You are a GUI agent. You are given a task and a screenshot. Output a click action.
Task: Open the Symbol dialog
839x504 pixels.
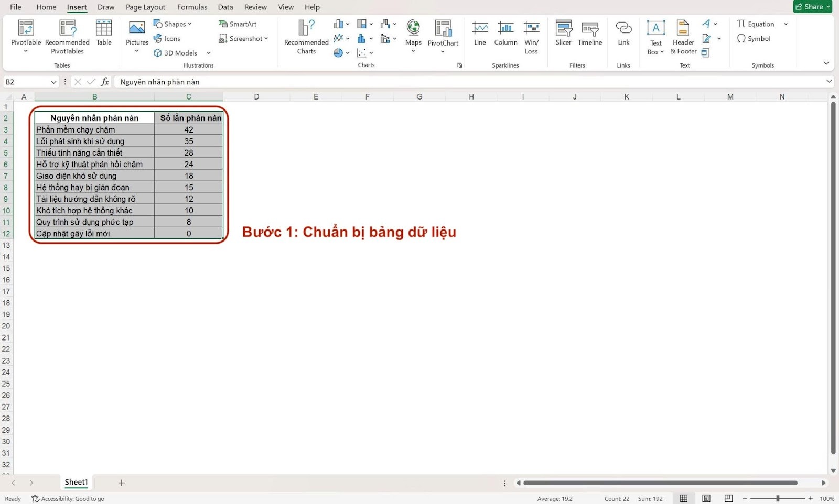(x=754, y=39)
